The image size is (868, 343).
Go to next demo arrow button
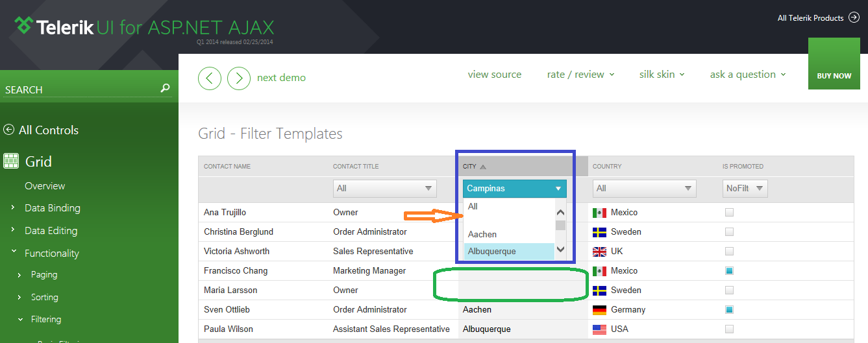pos(239,78)
